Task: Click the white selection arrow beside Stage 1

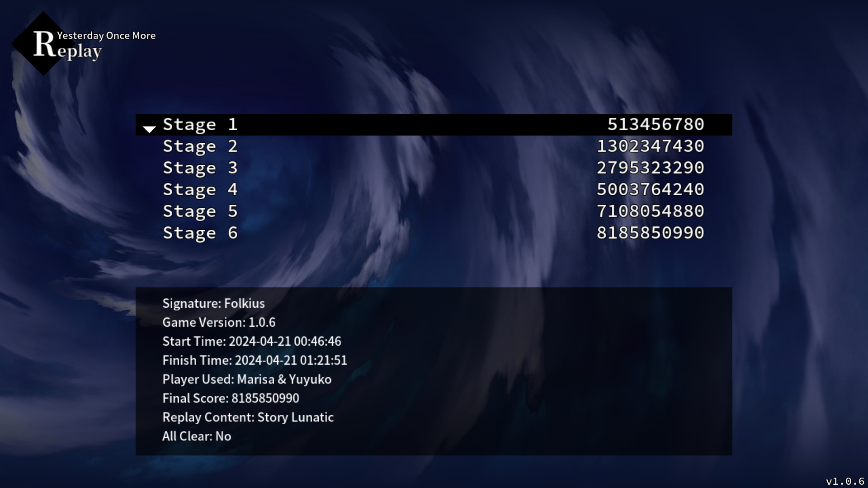Action: coord(149,129)
